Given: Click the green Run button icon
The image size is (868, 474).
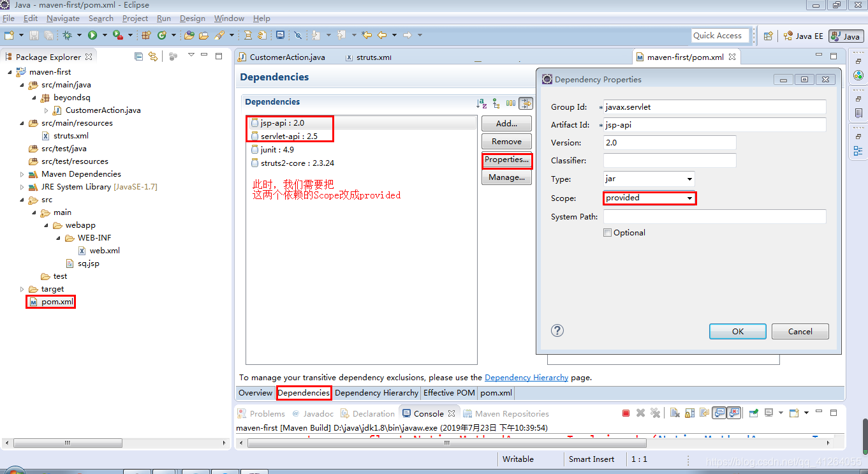Looking at the screenshot, I should 92,35.
